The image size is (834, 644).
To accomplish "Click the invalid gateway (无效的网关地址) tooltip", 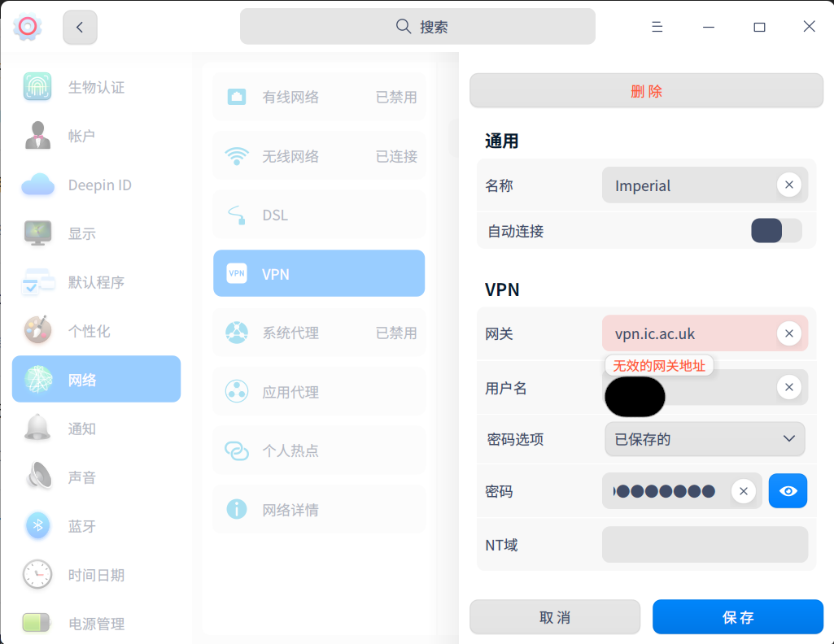I will [659, 366].
